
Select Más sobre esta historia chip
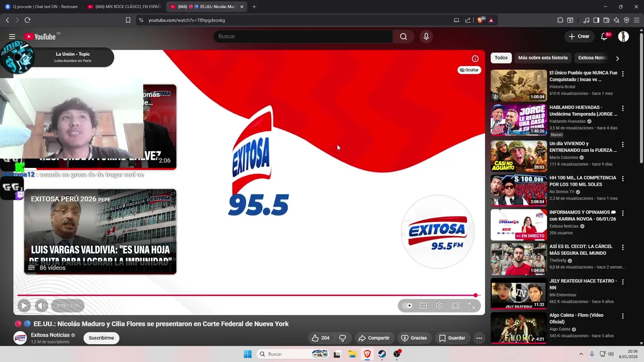pos(543,58)
